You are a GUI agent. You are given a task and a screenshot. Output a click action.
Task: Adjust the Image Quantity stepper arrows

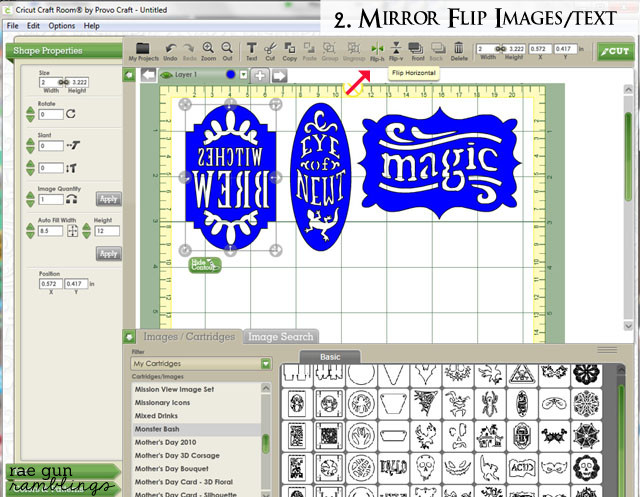[x=30, y=200]
